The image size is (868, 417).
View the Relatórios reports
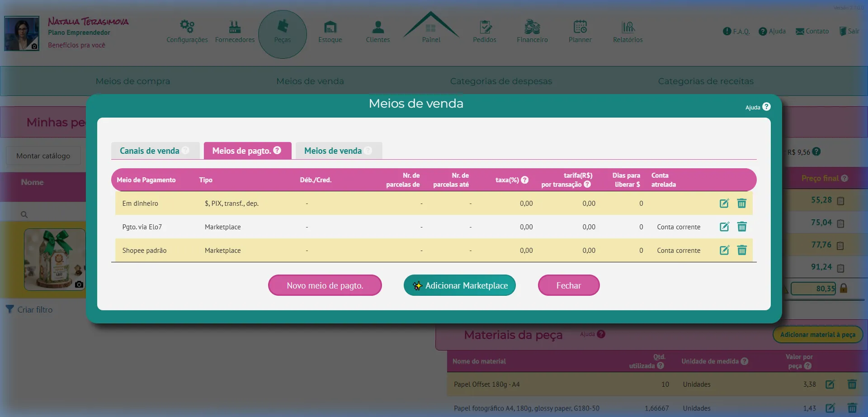(627, 29)
